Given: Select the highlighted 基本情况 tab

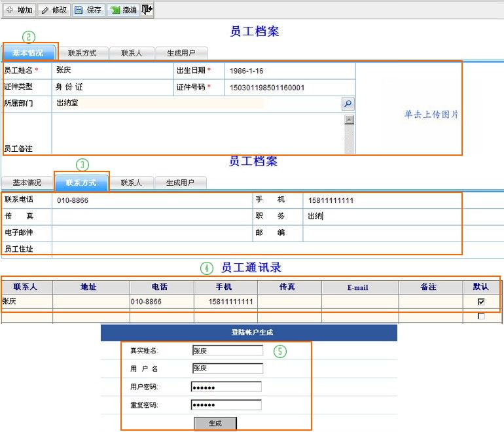Looking at the screenshot, I should coord(28,53).
